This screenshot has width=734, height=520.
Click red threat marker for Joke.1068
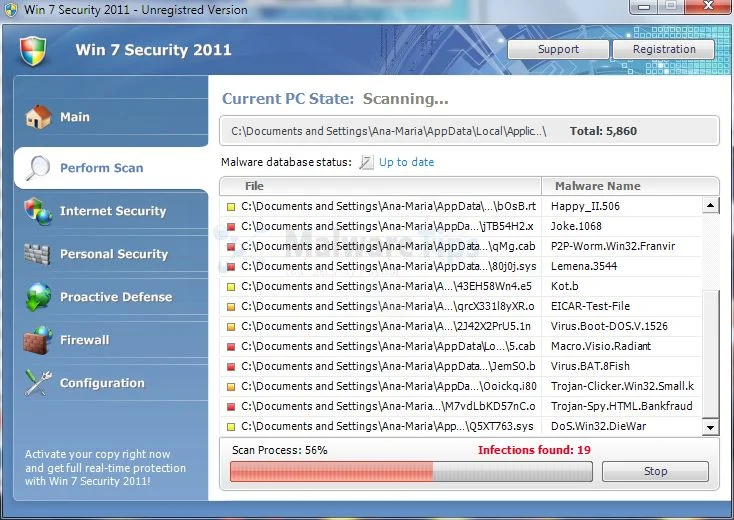point(231,227)
